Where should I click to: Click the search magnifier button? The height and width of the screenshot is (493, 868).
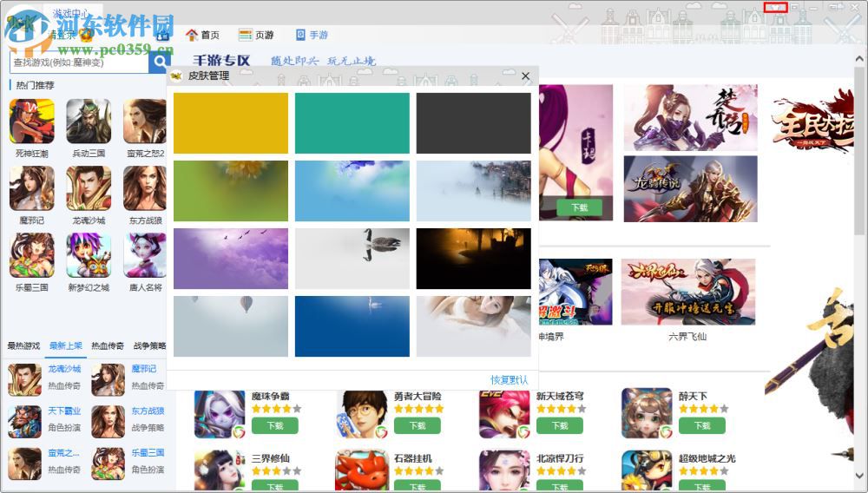point(160,62)
